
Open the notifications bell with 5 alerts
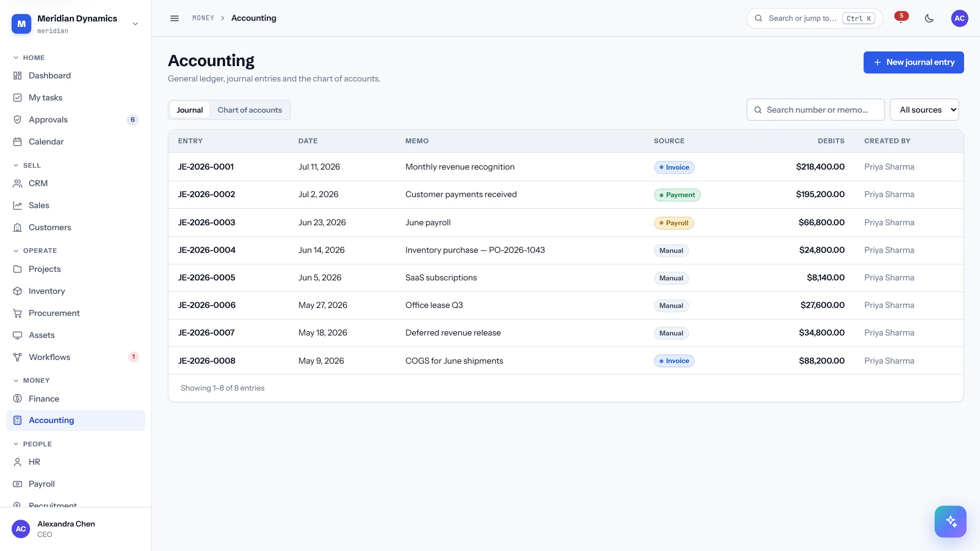pyautogui.click(x=901, y=18)
